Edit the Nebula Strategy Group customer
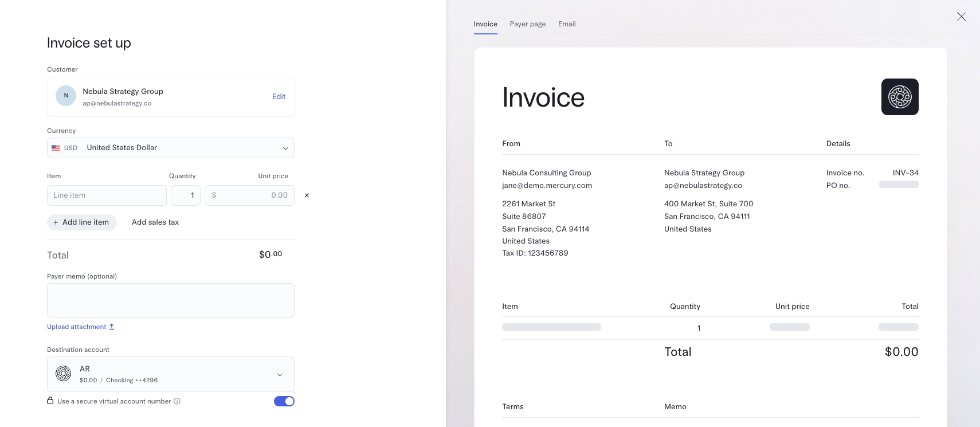This screenshot has height=427, width=980. [279, 96]
